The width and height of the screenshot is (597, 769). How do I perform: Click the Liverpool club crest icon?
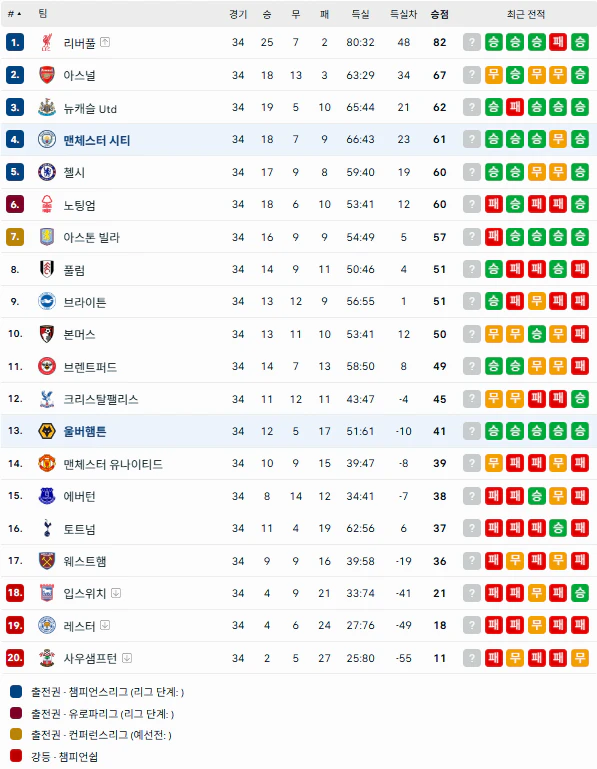[47, 43]
